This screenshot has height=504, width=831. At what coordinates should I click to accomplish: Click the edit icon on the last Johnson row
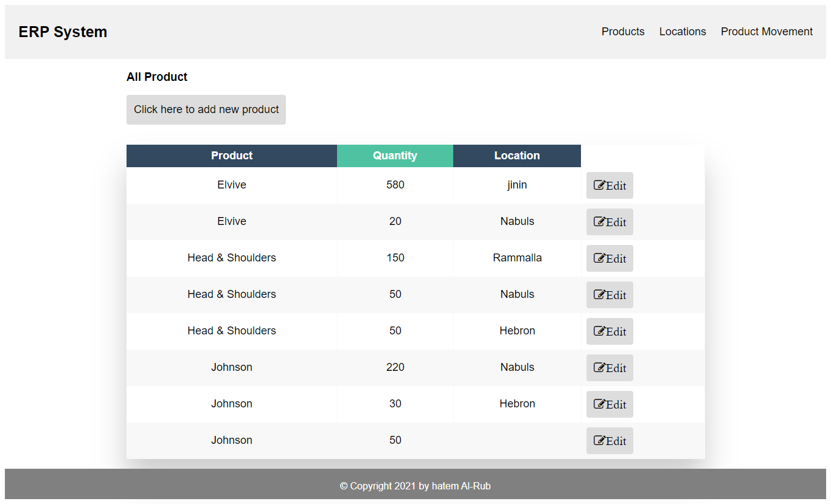(599, 441)
